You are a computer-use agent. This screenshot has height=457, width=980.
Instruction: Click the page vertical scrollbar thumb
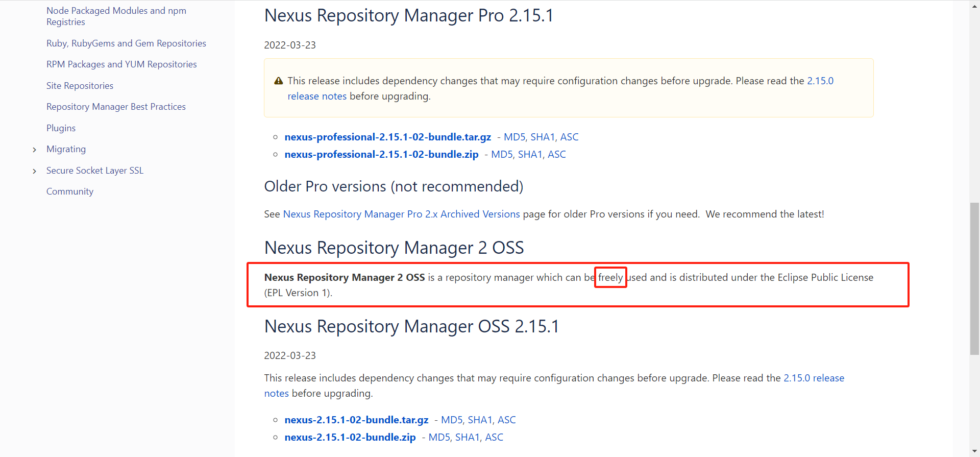[974, 278]
